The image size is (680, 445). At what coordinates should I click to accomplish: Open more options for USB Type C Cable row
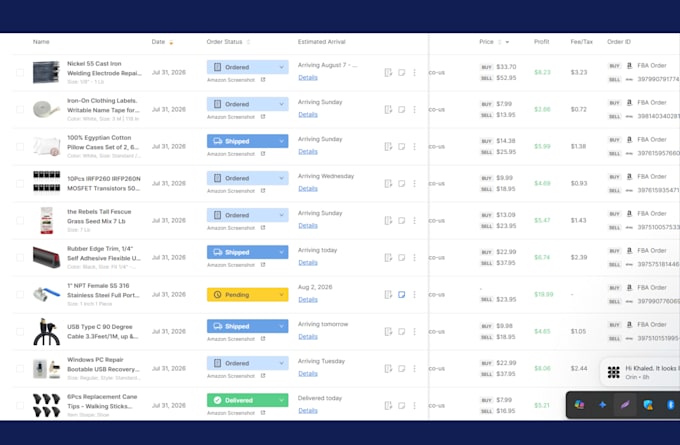tap(415, 332)
